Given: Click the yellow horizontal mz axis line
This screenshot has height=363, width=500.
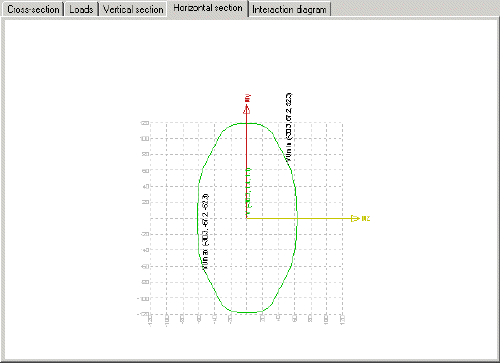Looking at the screenshot, I should tap(298, 218).
